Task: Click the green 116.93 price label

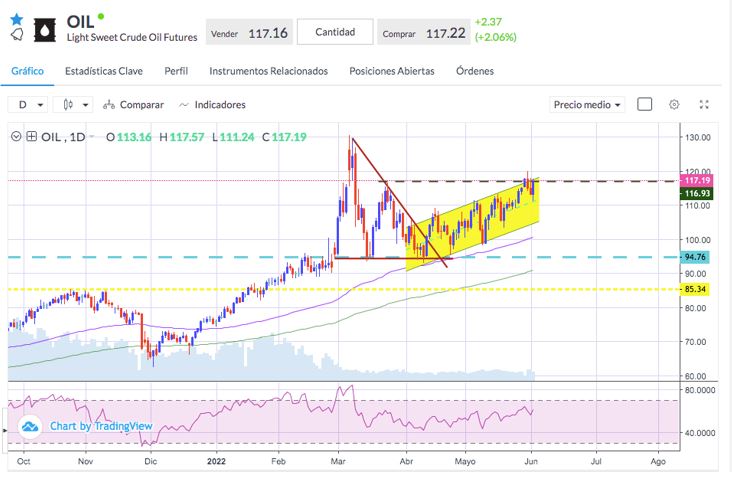Action: point(697,193)
